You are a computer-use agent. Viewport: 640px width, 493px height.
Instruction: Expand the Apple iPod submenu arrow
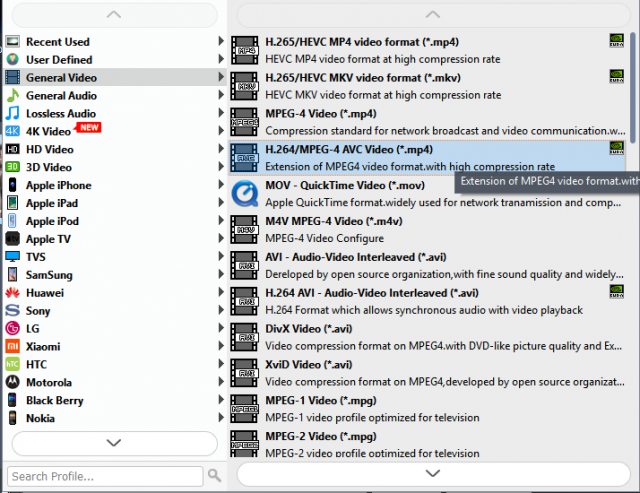[221, 220]
